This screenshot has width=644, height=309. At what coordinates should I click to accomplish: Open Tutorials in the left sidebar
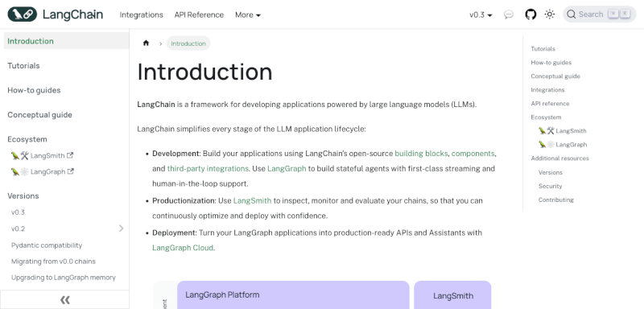(x=23, y=66)
